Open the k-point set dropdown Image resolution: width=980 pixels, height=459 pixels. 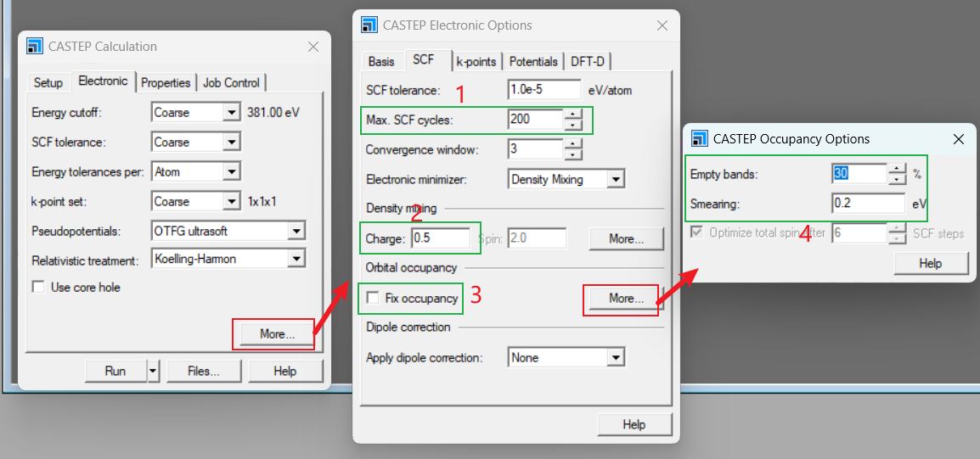(232, 201)
